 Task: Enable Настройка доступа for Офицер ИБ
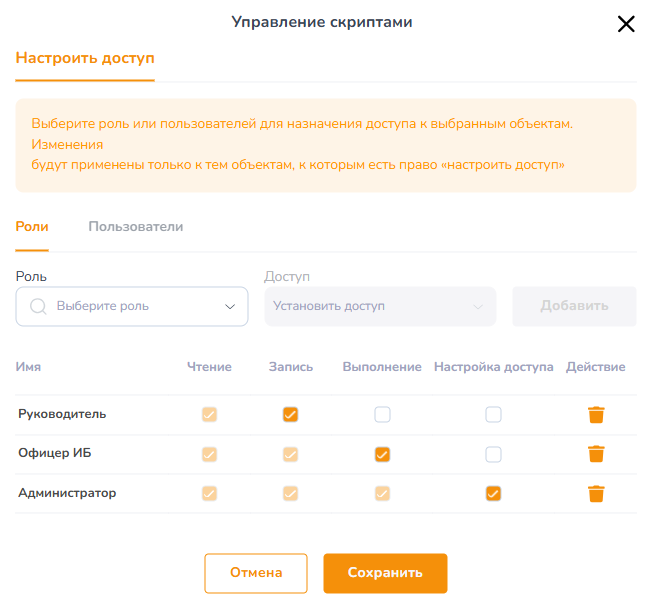pyautogui.click(x=493, y=454)
